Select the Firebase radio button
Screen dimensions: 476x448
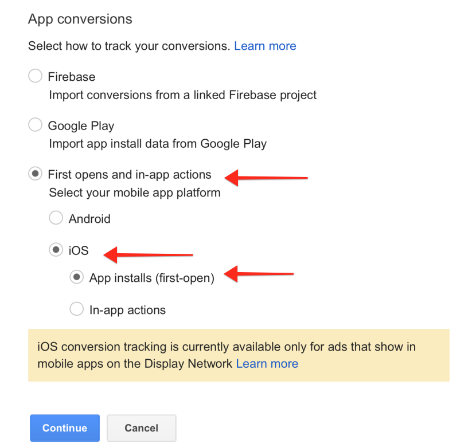(x=35, y=76)
